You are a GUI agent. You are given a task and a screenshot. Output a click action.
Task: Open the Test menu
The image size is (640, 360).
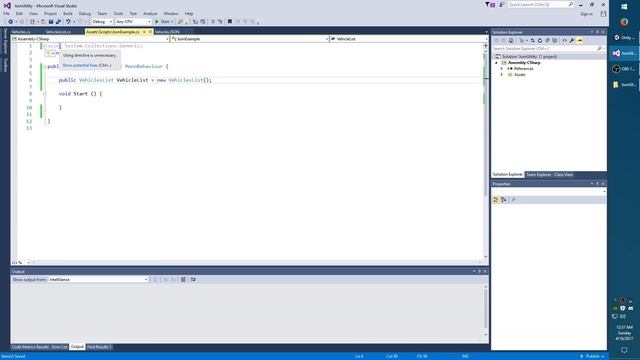click(x=133, y=13)
